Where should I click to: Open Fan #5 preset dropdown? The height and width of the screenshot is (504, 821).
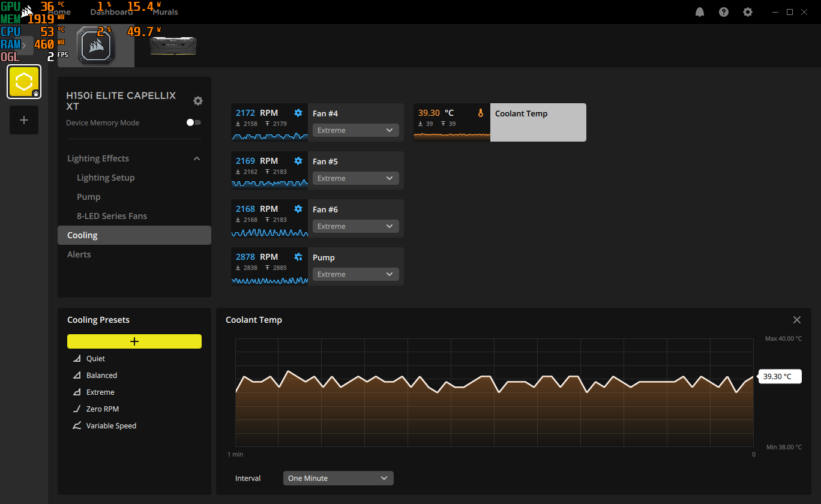point(356,178)
